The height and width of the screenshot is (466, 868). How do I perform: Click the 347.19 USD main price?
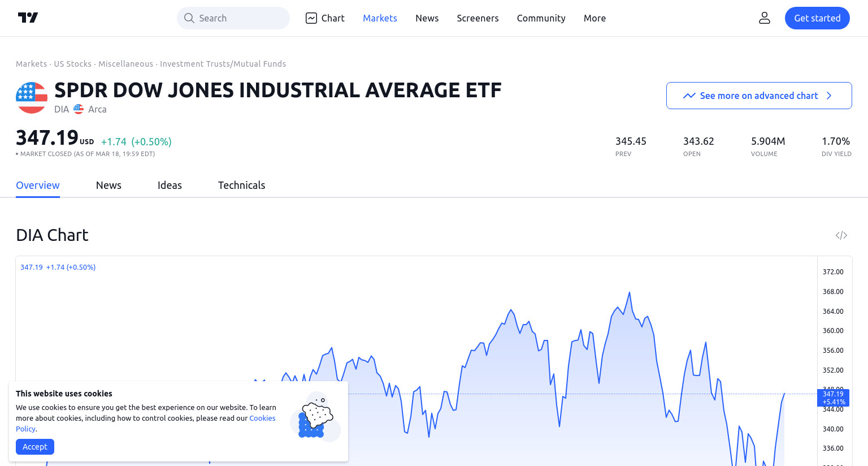click(x=55, y=138)
